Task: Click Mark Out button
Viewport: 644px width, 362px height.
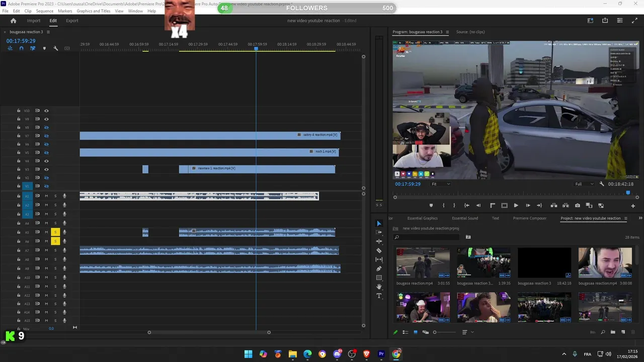Action: [454, 206]
